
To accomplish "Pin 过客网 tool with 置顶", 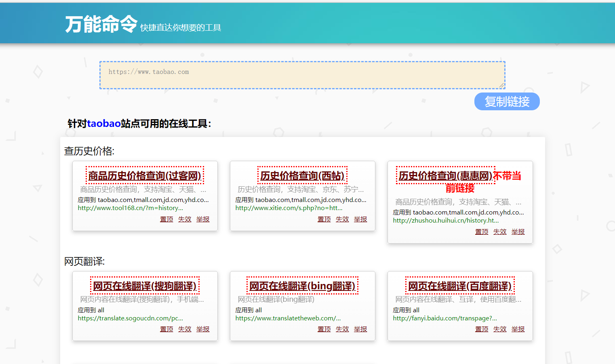I will 166,219.
